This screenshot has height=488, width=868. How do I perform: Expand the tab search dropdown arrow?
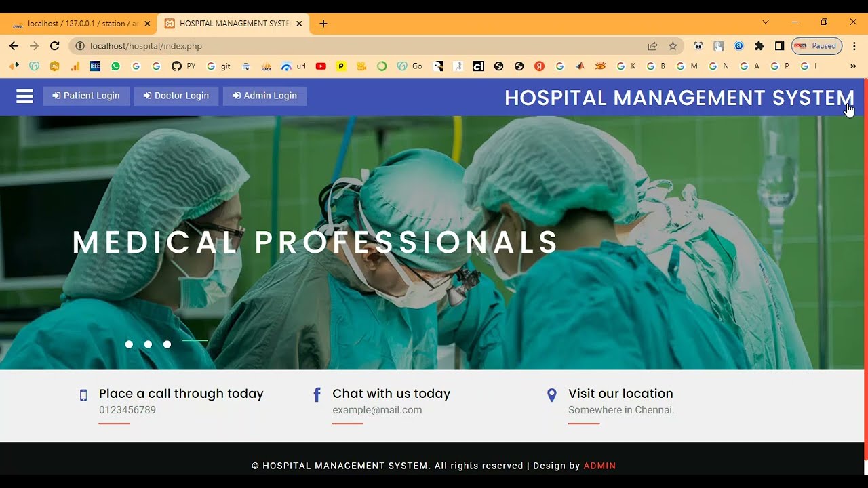pyautogui.click(x=766, y=22)
